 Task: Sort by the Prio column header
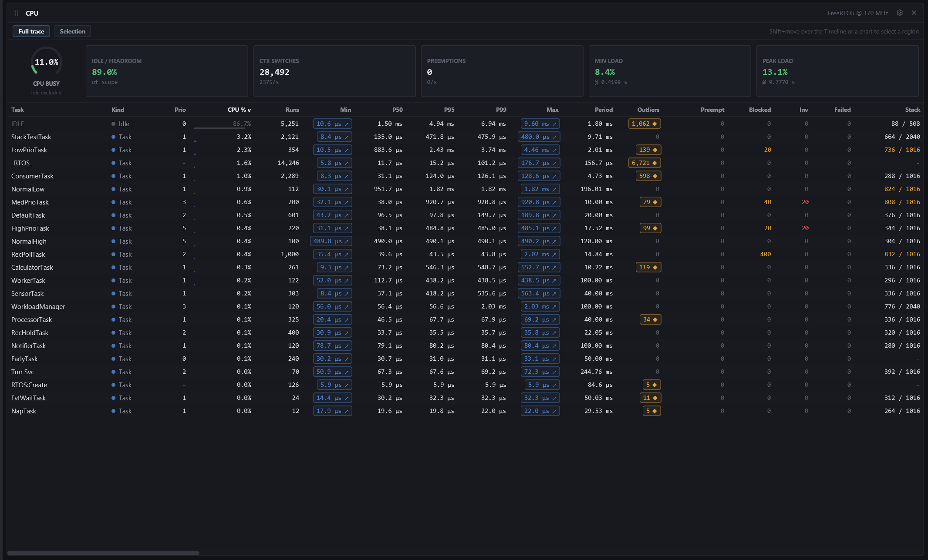point(180,110)
